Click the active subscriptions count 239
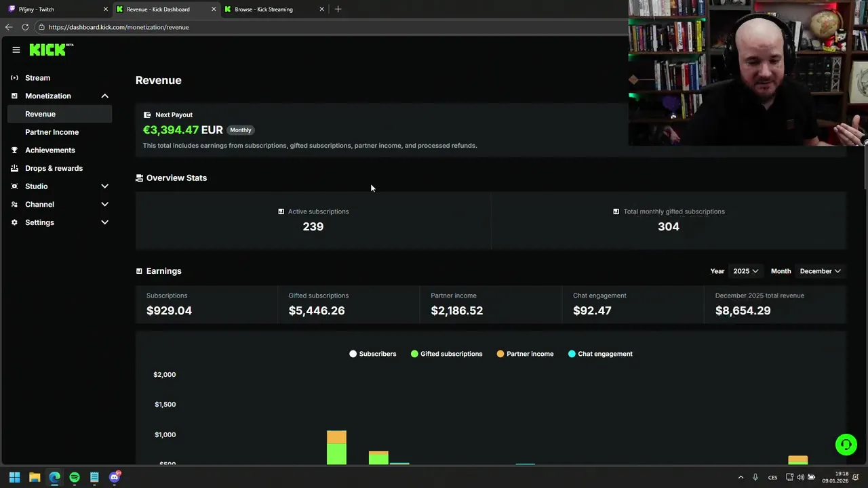 [313, 226]
